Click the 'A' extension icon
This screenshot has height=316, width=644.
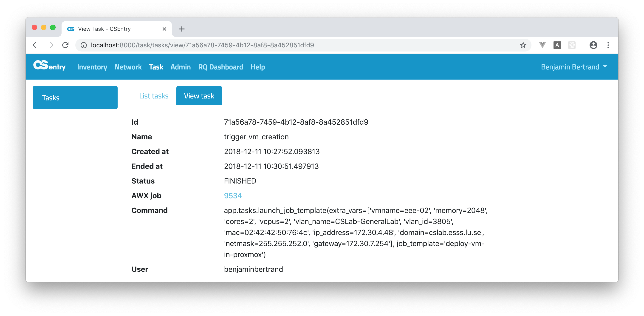(557, 45)
